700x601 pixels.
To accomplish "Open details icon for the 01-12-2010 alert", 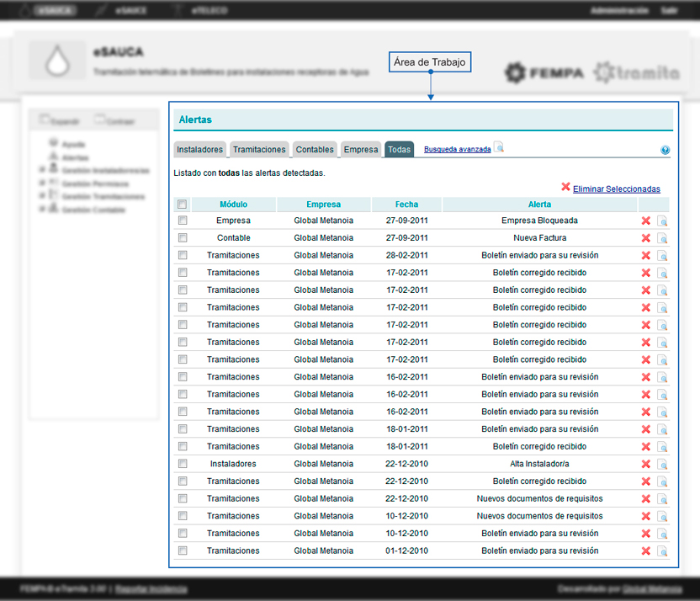I will click(x=662, y=551).
